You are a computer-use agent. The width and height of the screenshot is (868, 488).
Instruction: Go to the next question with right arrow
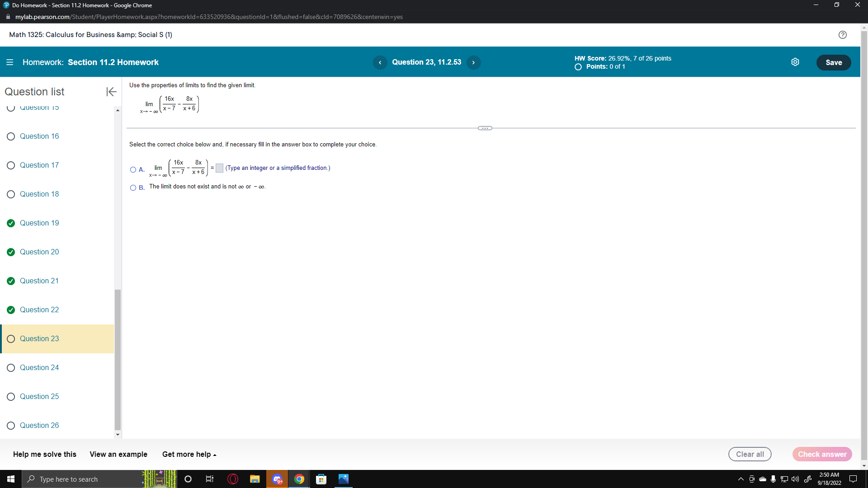(x=473, y=62)
